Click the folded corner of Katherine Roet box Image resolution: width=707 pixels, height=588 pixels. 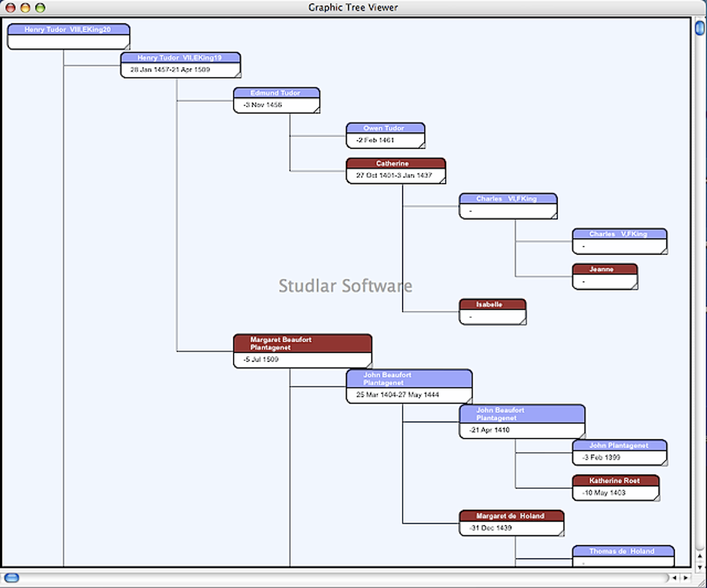tap(656, 498)
